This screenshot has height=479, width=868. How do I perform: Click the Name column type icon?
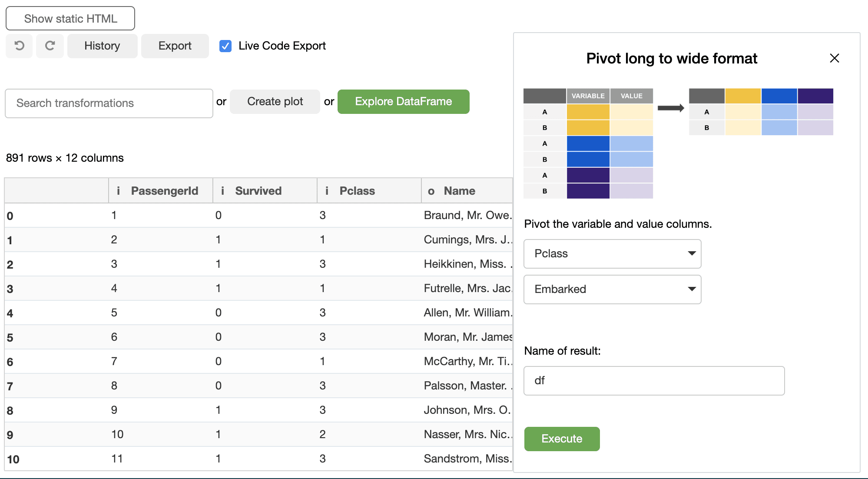(x=431, y=191)
